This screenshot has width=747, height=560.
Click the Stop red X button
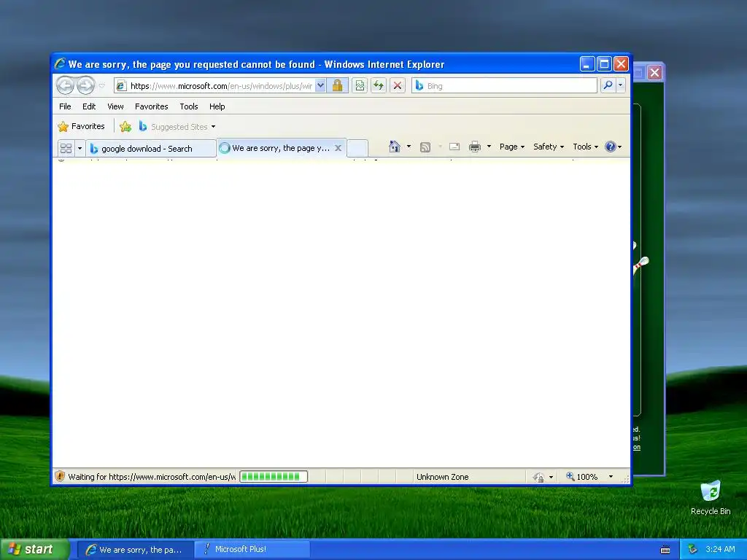click(x=398, y=86)
